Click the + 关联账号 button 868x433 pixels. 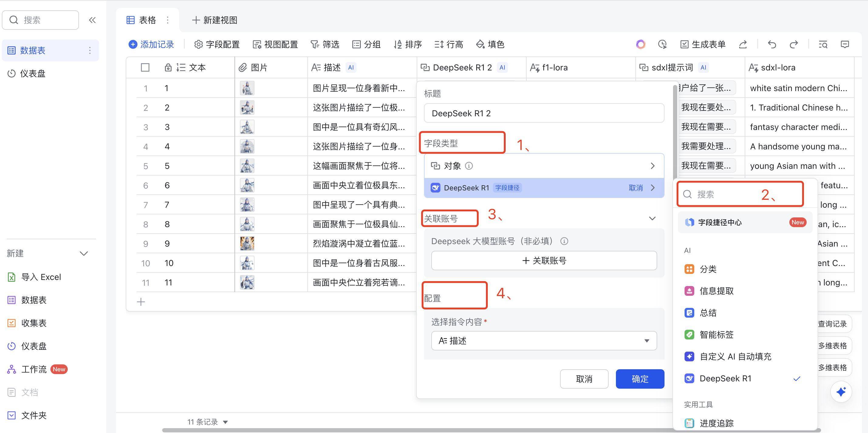[544, 261]
